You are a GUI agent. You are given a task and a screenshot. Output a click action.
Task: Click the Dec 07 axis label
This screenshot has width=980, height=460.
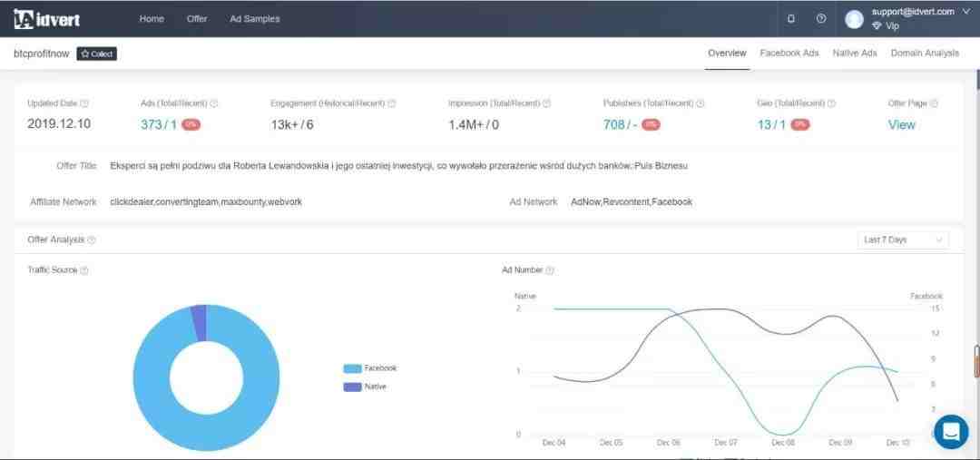(x=726, y=443)
